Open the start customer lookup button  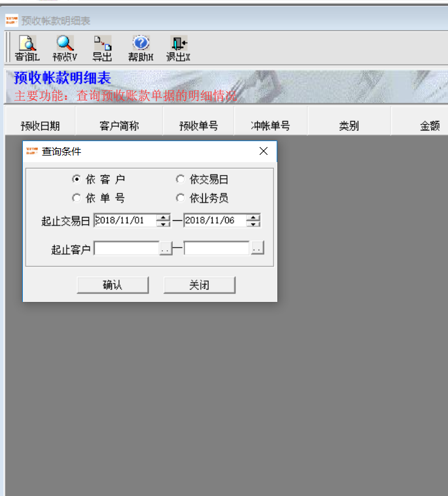click(165, 248)
